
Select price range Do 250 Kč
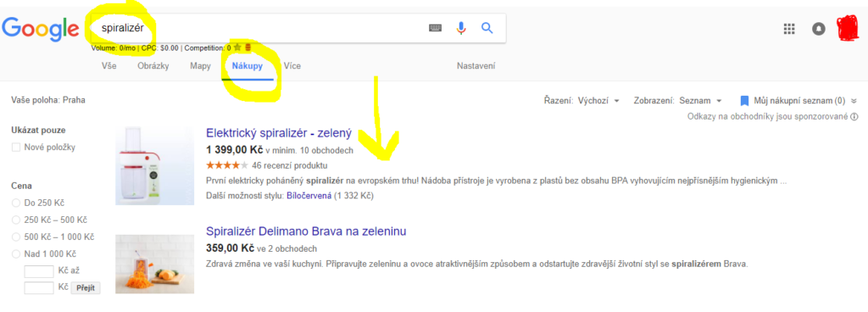(16, 203)
